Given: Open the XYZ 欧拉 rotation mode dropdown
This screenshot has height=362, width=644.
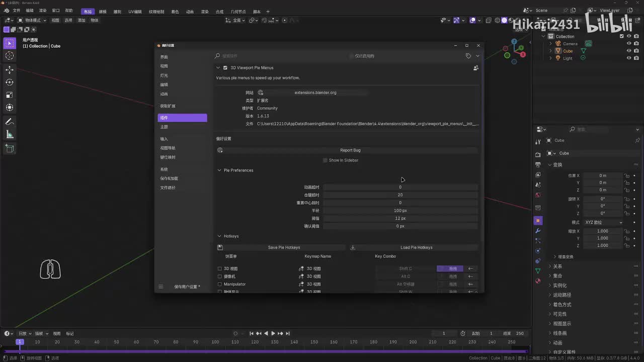Looking at the screenshot, I should click(x=603, y=222).
